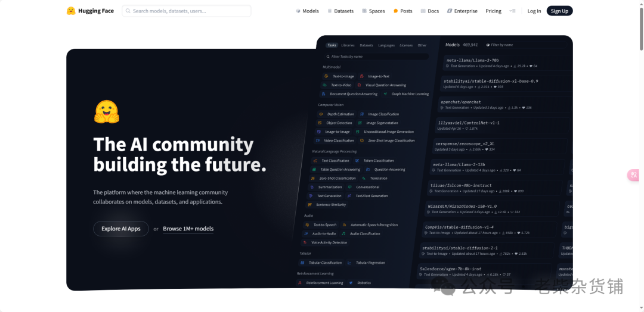
Task: Click the Image-to-Image task icon
Action: [x=318, y=132]
